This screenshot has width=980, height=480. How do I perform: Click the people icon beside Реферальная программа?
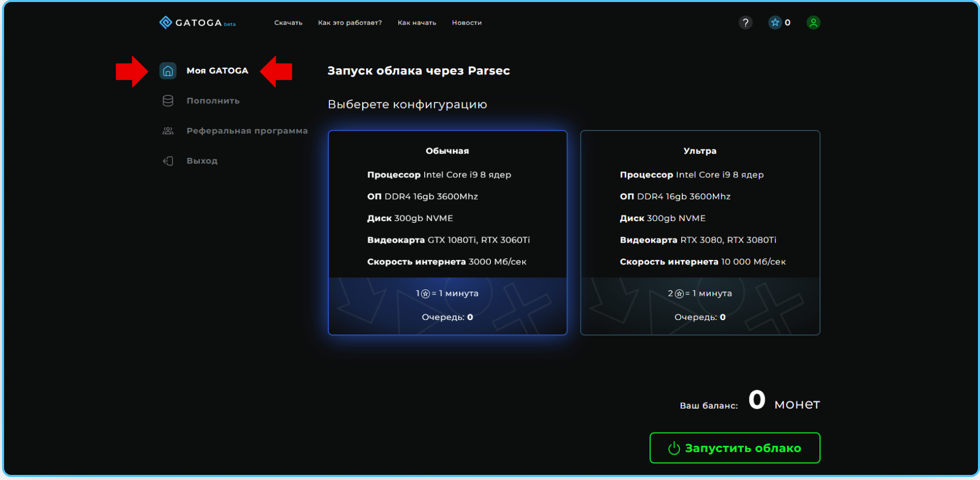168,131
